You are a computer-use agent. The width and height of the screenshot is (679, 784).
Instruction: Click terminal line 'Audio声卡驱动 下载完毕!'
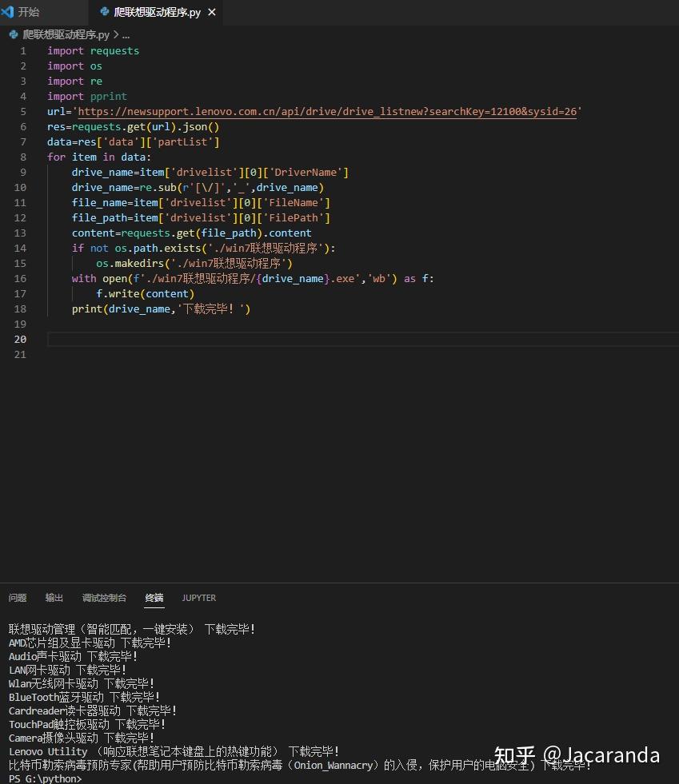[x=73, y=656]
